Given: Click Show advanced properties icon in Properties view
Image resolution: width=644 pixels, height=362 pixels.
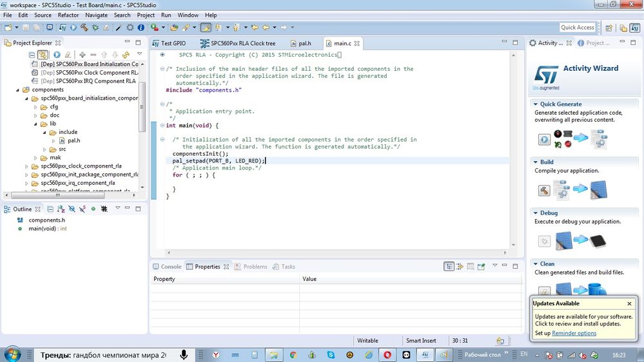Looking at the screenshot, I should click(x=460, y=267).
